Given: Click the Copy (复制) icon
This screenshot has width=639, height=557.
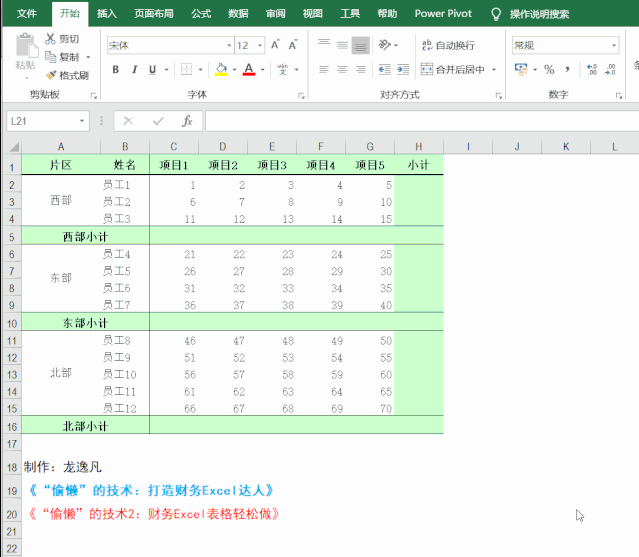Looking at the screenshot, I should tap(50, 57).
